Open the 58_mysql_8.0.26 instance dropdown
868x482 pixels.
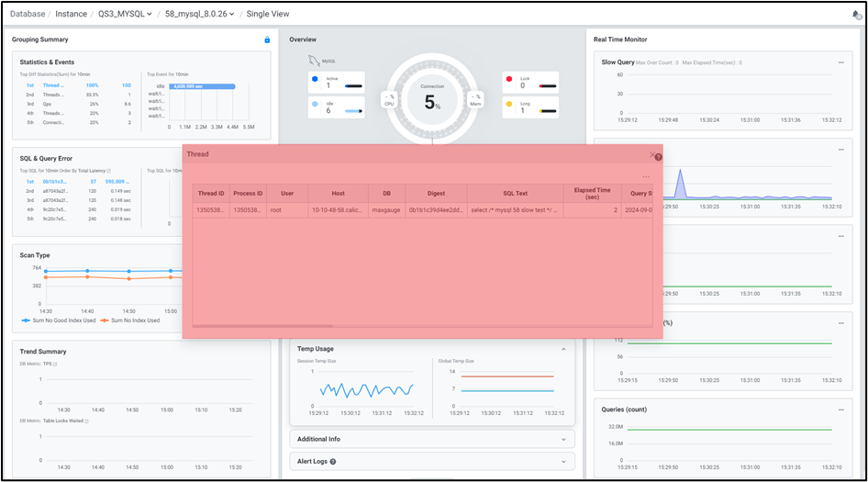coord(199,15)
